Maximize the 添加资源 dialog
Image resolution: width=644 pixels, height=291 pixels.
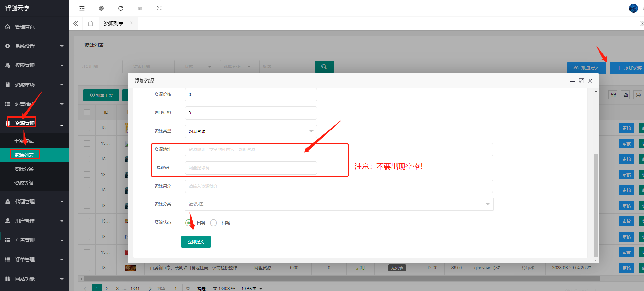pos(581,81)
